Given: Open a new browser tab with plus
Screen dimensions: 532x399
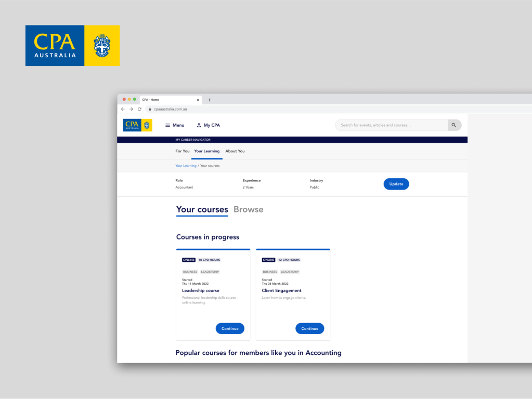Looking at the screenshot, I should [210, 100].
